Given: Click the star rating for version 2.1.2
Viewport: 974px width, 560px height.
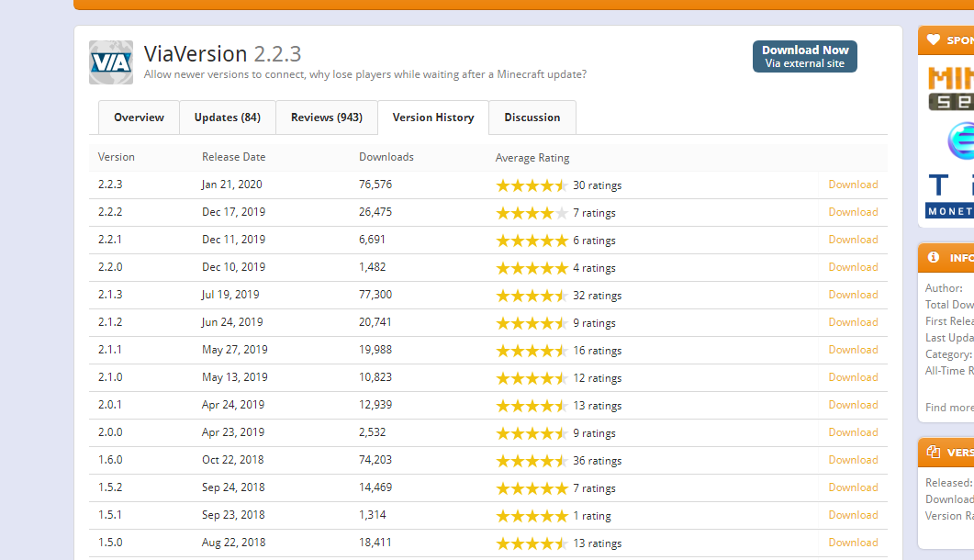Looking at the screenshot, I should (532, 323).
